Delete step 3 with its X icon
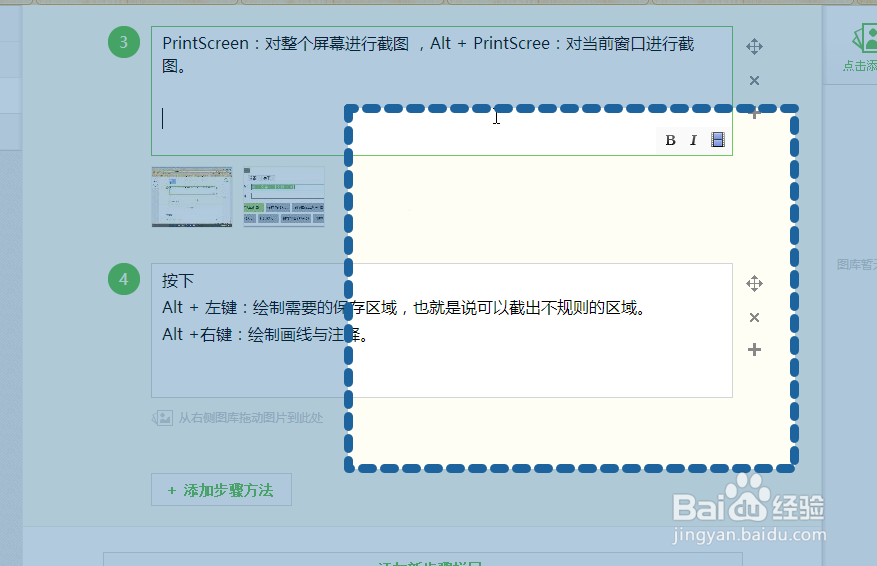Screen dimensions: 877x566 tap(754, 81)
